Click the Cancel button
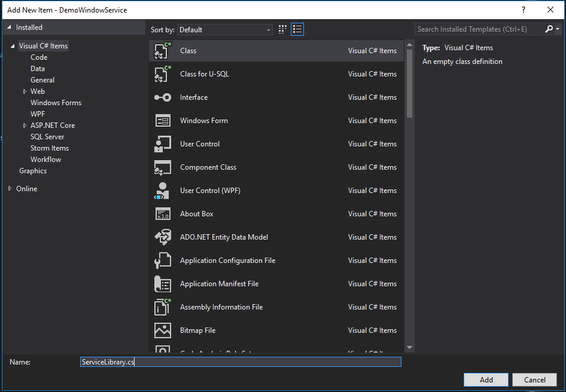This screenshot has width=566, height=392. [x=534, y=379]
